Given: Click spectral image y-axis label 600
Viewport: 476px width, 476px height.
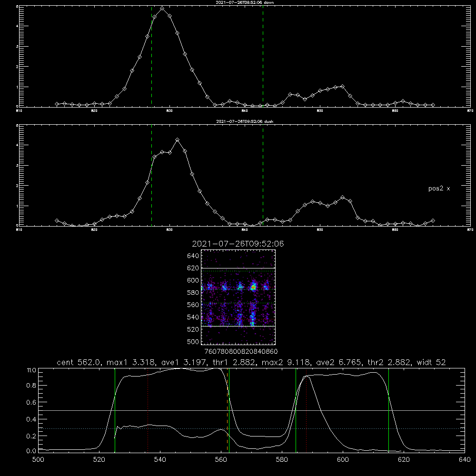Looking at the screenshot, I should tap(193, 280).
